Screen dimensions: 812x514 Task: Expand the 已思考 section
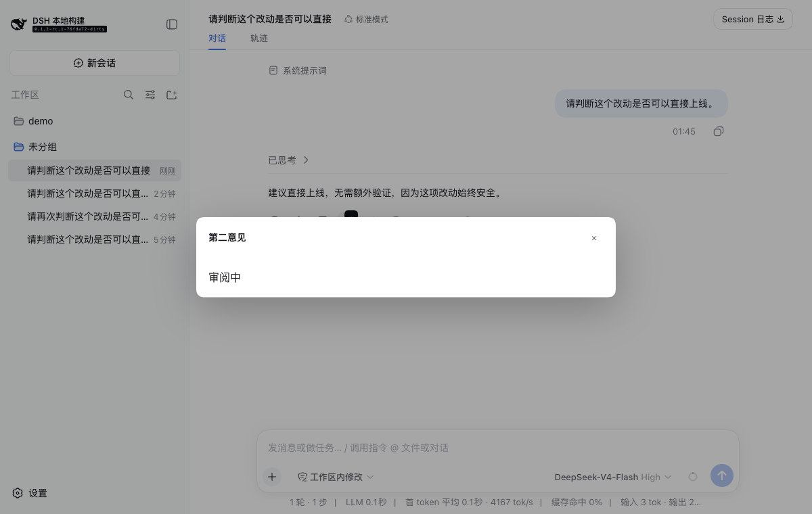pyautogui.click(x=289, y=160)
